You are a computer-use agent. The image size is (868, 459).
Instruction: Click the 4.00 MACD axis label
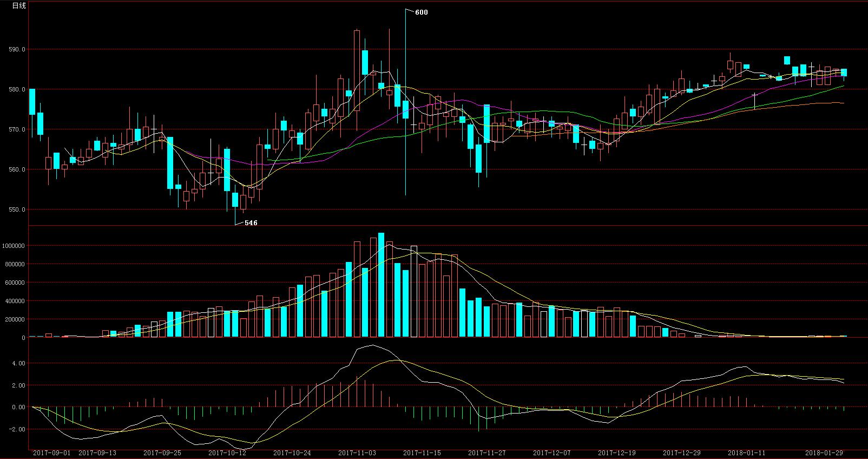pos(18,363)
